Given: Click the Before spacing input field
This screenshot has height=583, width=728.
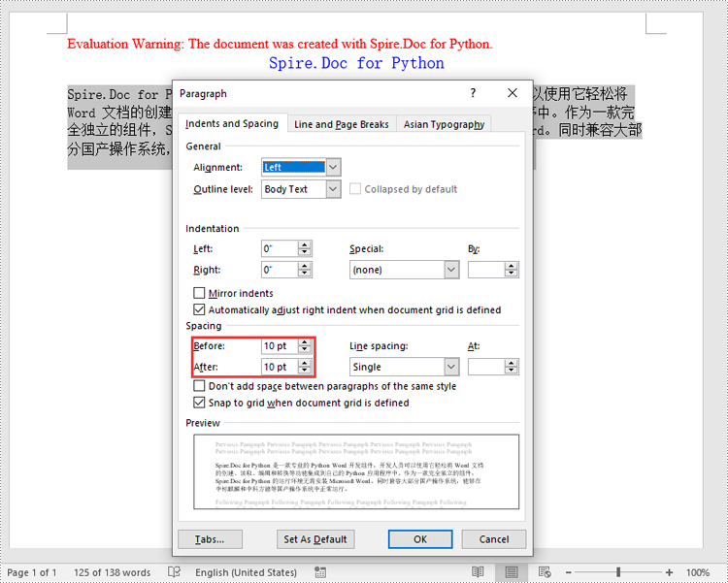Looking at the screenshot, I should tap(280, 345).
